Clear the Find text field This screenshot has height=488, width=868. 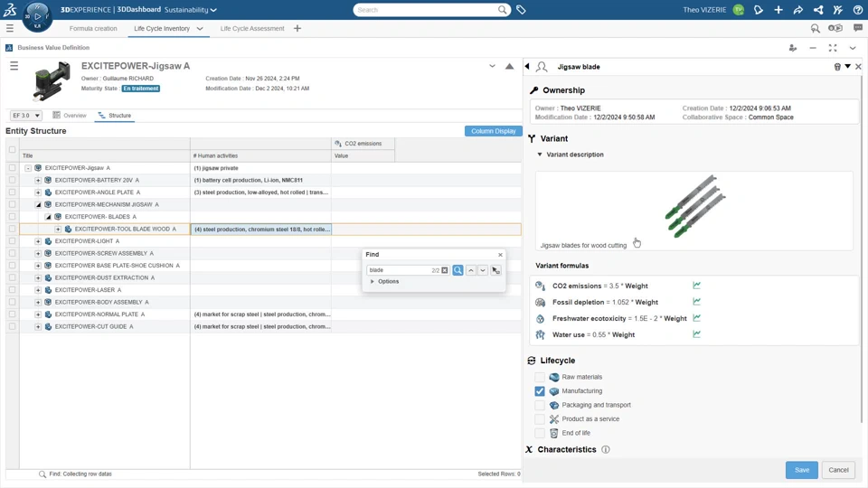[445, 270]
